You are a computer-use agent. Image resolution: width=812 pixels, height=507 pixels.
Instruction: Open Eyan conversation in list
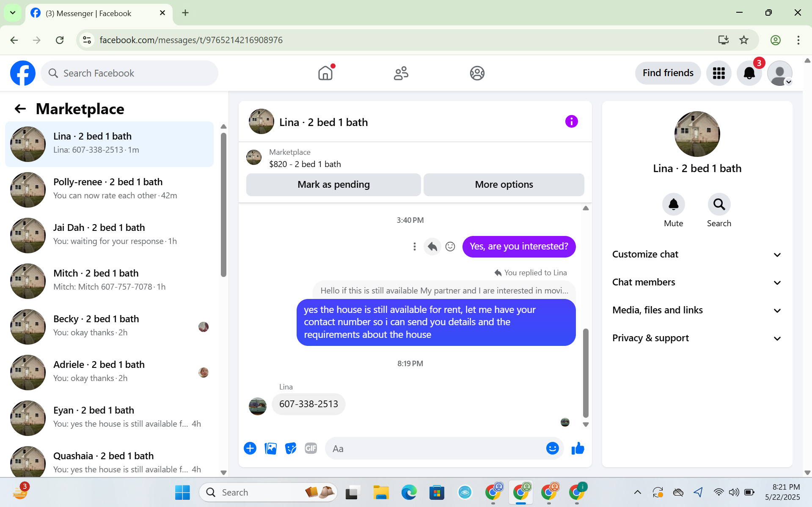(109, 418)
